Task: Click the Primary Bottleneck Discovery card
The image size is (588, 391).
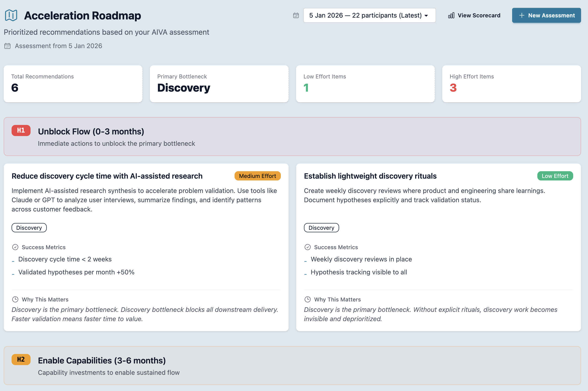Action: 219,84
